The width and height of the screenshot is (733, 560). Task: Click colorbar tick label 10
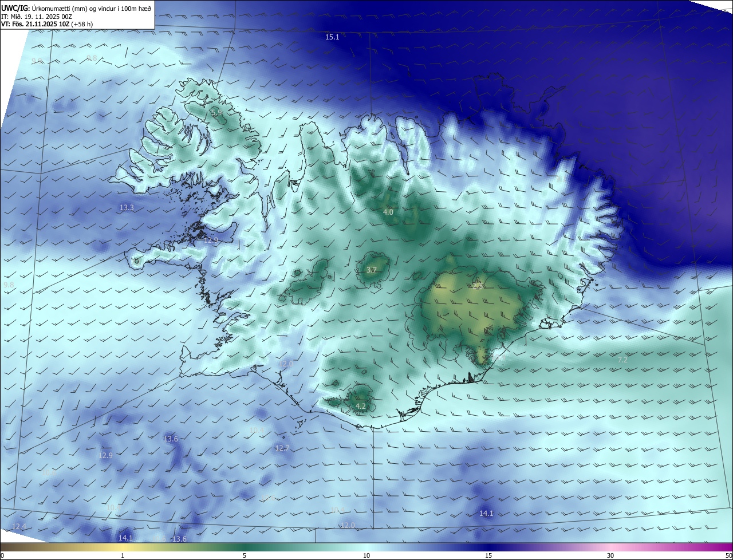click(366, 555)
